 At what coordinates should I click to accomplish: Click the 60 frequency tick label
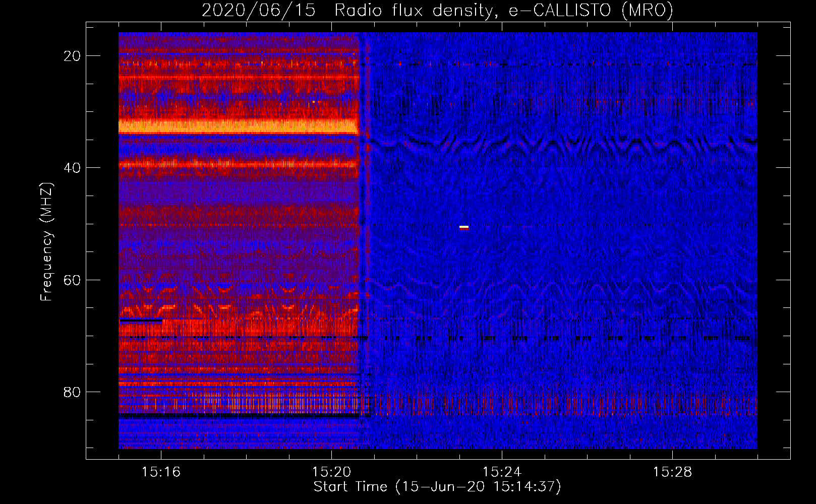point(72,280)
